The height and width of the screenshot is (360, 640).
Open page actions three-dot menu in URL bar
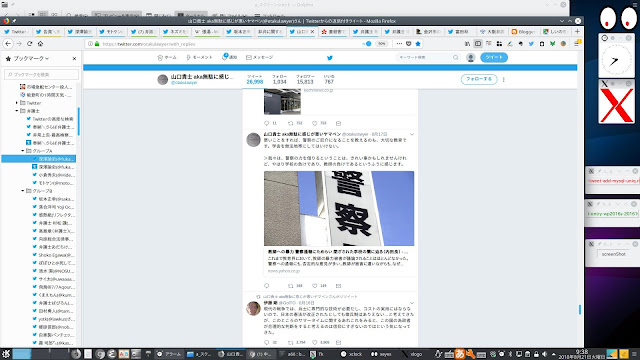click(399, 44)
